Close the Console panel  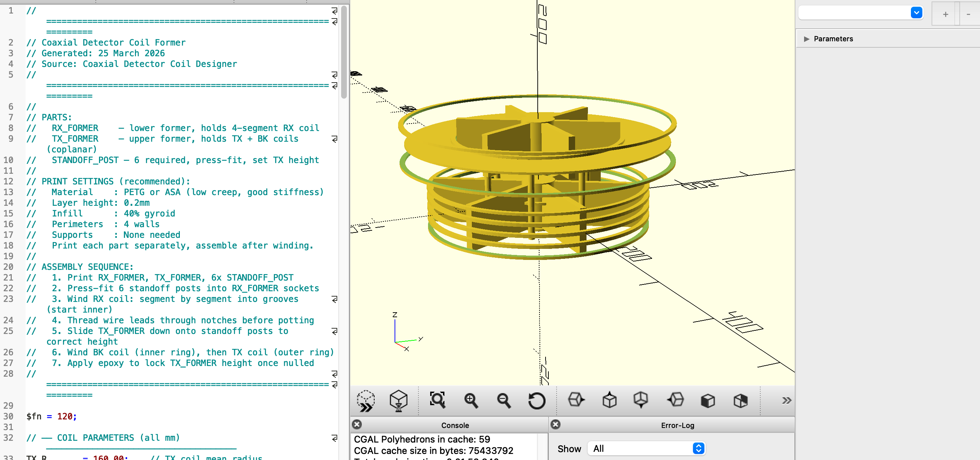(357, 425)
